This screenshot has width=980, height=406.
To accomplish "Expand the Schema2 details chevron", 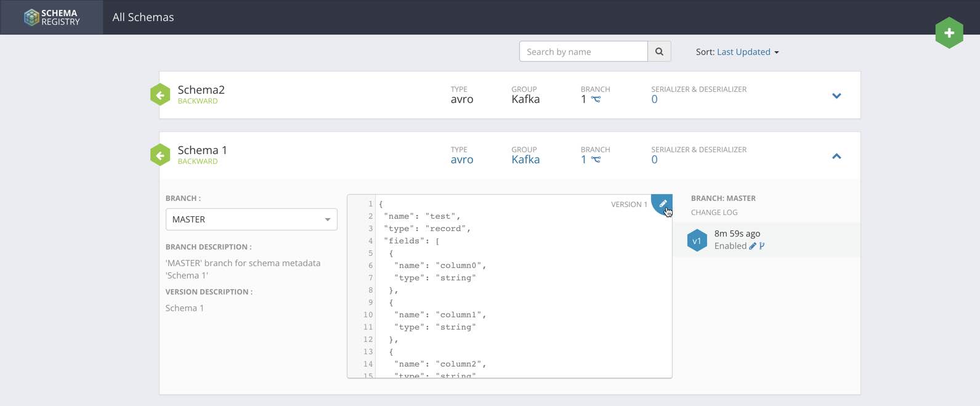I will (x=836, y=95).
